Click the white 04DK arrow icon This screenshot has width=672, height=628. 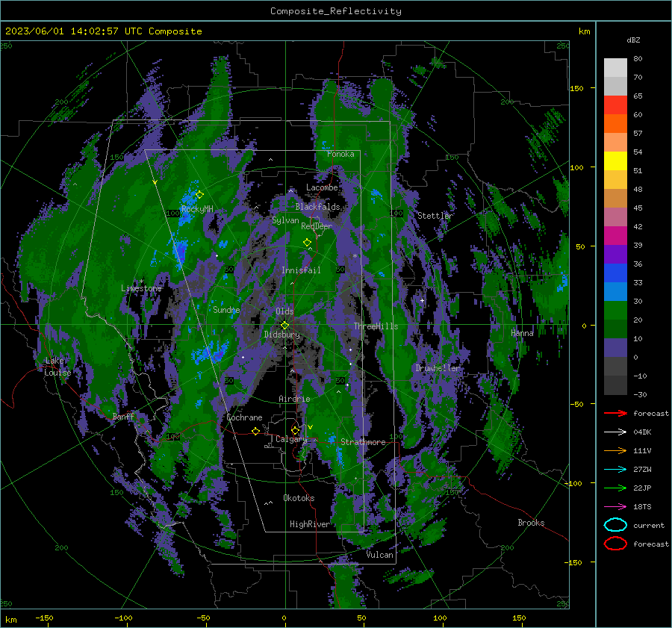click(615, 432)
